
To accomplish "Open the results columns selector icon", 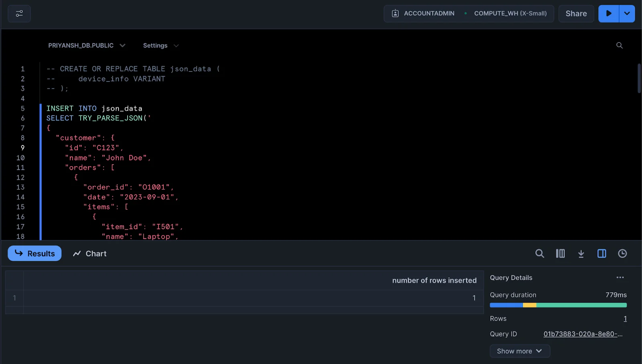I will [x=560, y=254].
